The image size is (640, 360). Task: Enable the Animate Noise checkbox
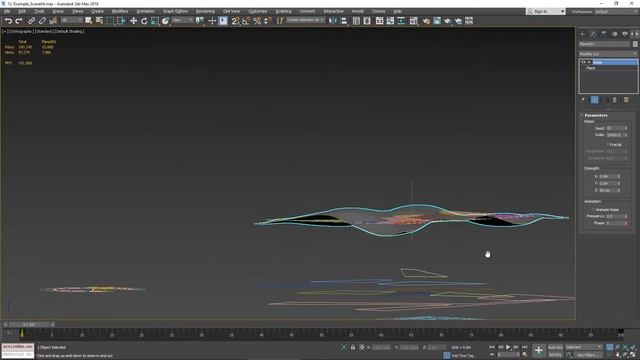click(594, 210)
